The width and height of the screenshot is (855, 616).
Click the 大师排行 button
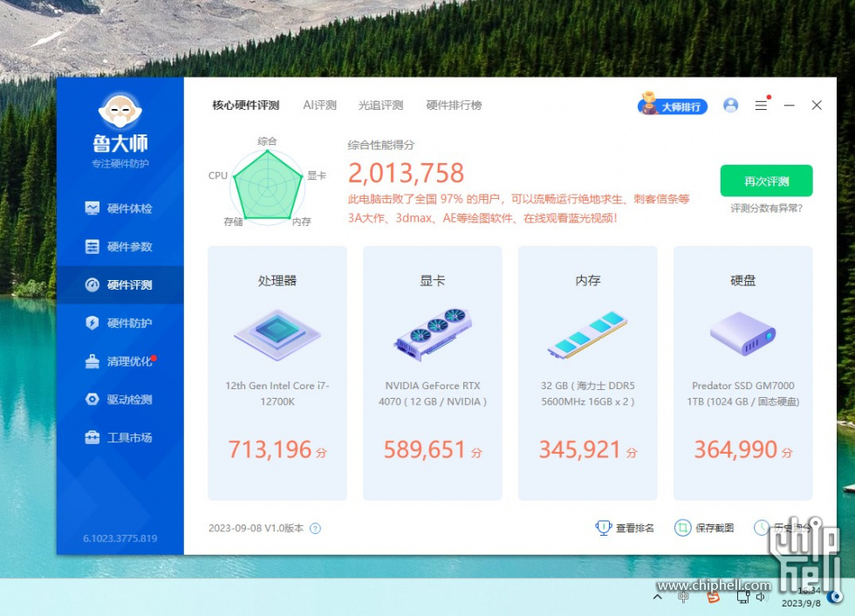[673, 105]
